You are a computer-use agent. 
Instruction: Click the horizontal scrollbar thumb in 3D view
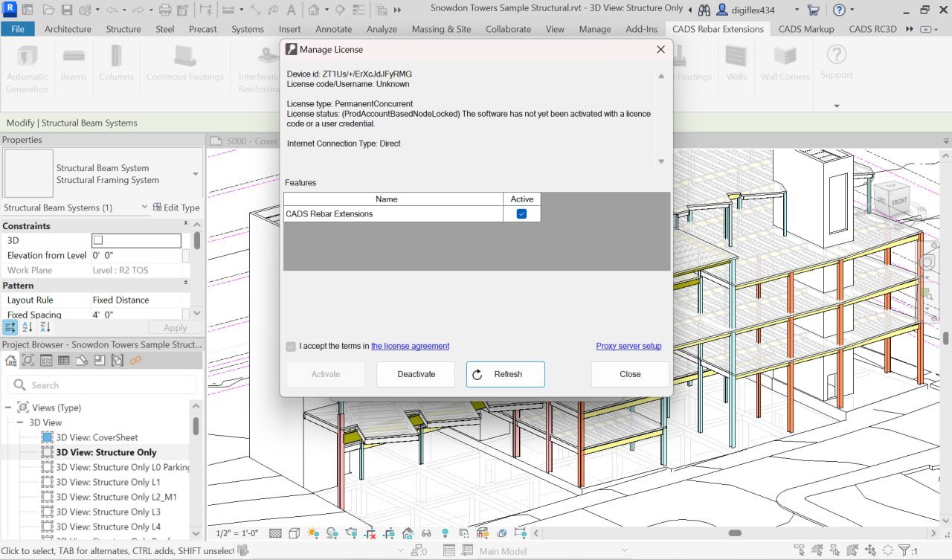[x=735, y=533]
